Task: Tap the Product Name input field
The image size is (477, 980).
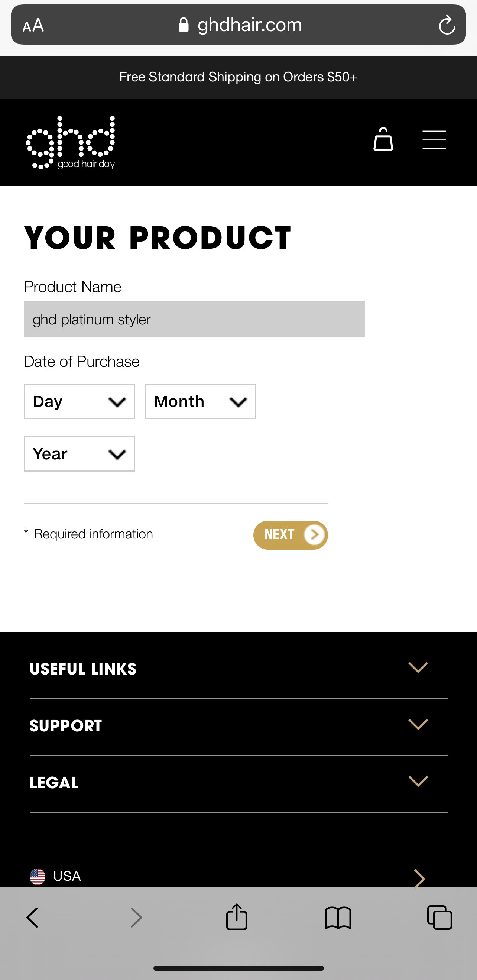Action: pos(194,319)
